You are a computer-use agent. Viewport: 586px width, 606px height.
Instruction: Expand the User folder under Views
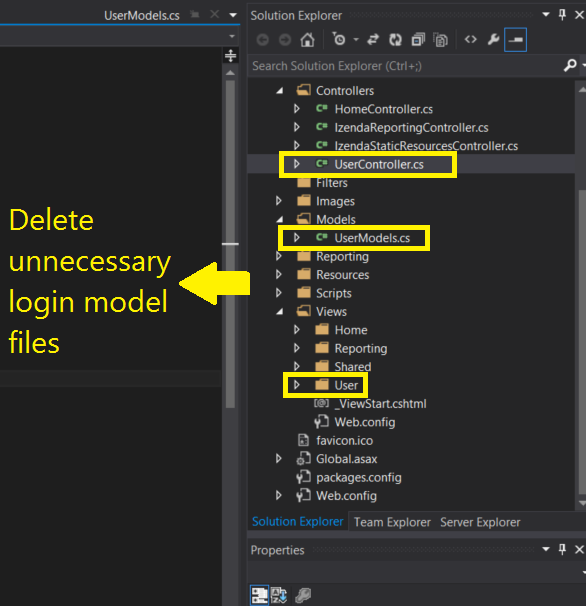pyautogui.click(x=296, y=385)
